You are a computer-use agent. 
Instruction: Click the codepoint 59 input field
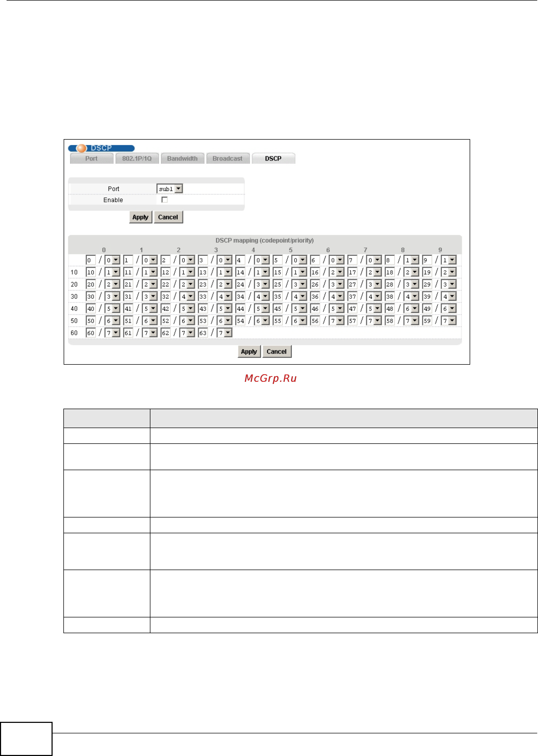click(427, 321)
